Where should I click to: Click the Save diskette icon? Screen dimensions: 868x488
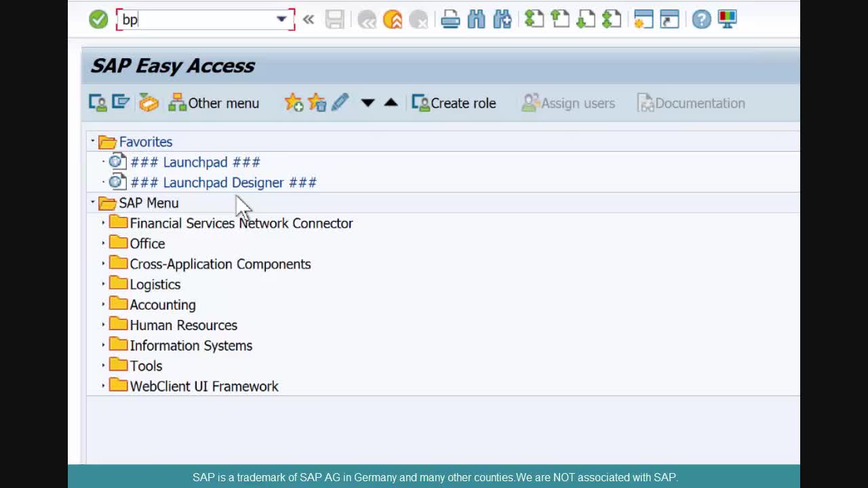pyautogui.click(x=335, y=19)
